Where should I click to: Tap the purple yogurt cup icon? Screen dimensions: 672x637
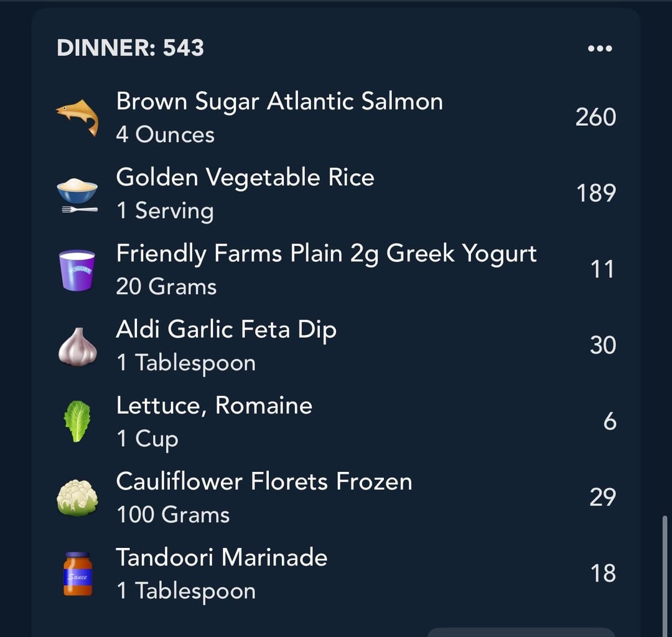[77, 270]
